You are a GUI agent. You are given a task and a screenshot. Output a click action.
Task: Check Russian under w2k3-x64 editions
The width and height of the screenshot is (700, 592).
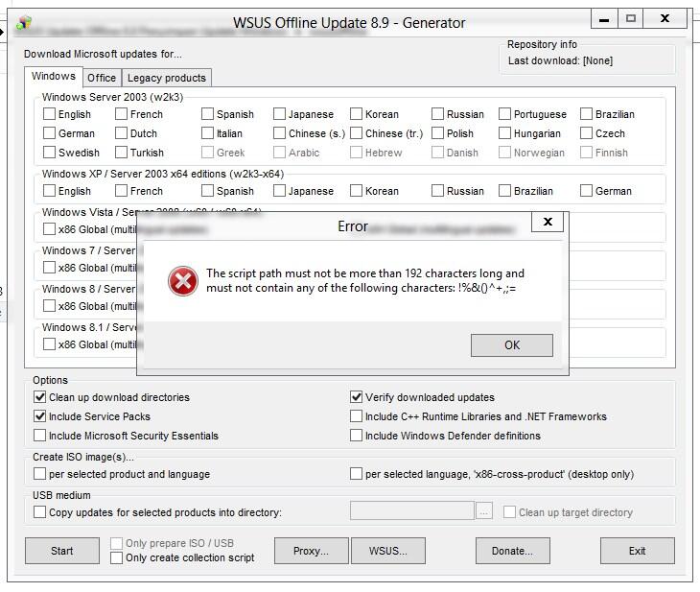(437, 191)
